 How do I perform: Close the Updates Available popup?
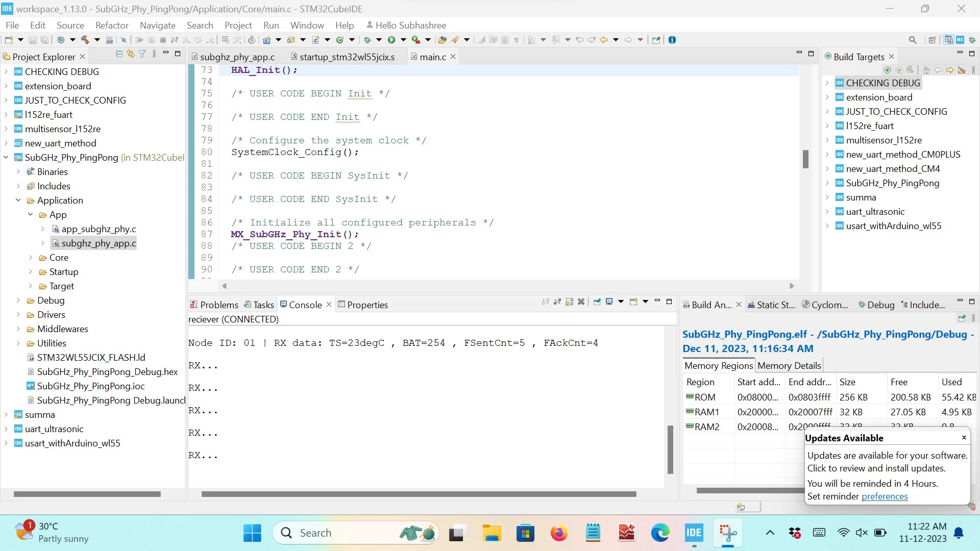pyautogui.click(x=964, y=437)
